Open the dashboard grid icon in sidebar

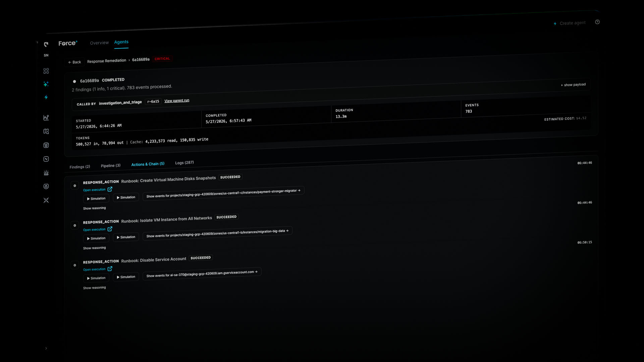point(46,71)
